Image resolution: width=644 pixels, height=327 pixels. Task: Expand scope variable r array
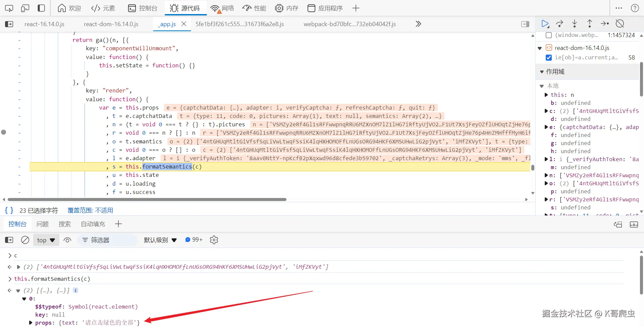[546, 199]
